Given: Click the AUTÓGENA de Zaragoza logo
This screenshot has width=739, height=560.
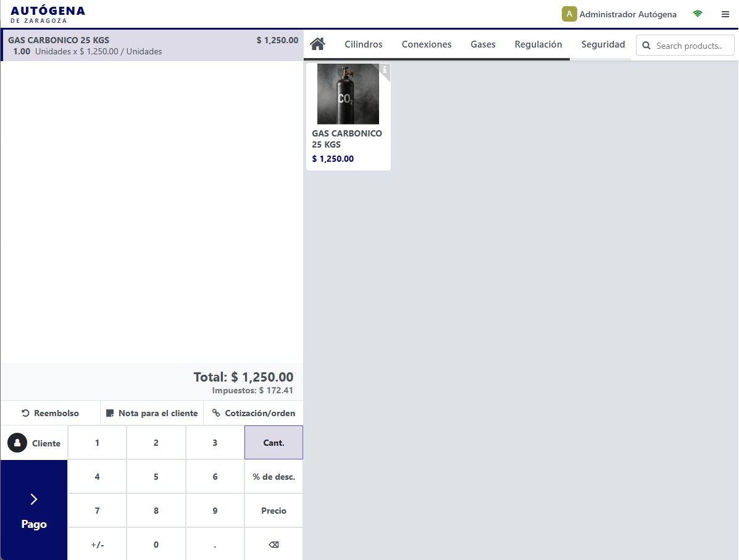Looking at the screenshot, I should [48, 14].
